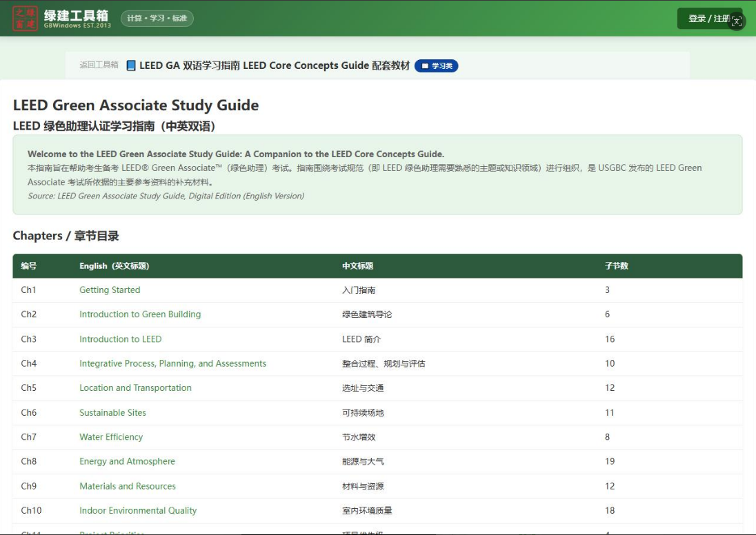
Task: Select the 室内环境质量 cell
Action: point(367,511)
